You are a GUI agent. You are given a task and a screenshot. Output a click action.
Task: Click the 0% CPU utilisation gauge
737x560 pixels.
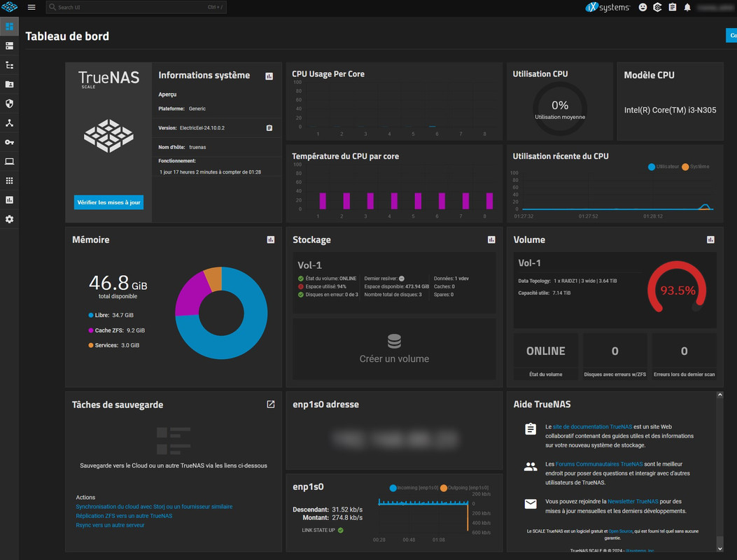coord(560,109)
